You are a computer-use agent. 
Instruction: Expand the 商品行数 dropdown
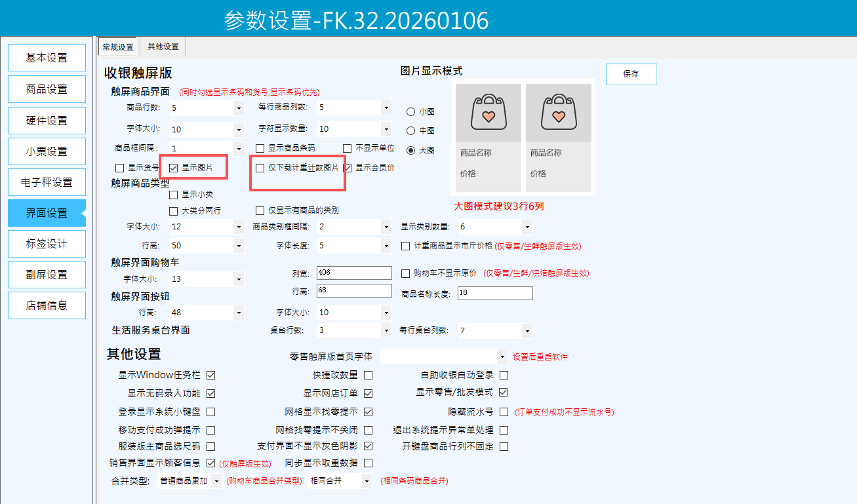[x=238, y=107]
